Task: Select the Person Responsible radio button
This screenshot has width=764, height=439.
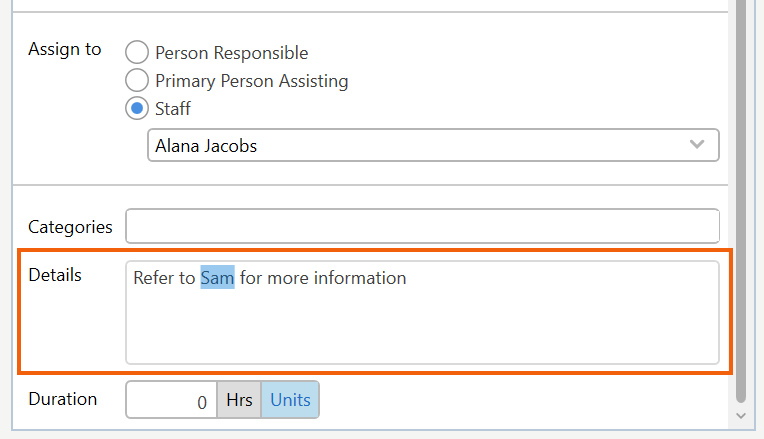Action: coord(137,53)
